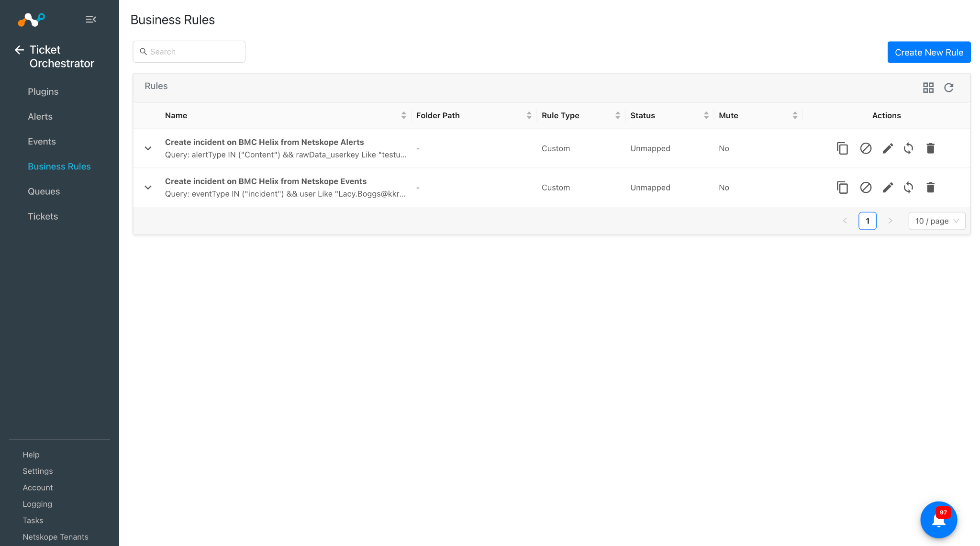Open Plugins in the sidebar
The height and width of the screenshot is (546, 980).
(x=43, y=91)
